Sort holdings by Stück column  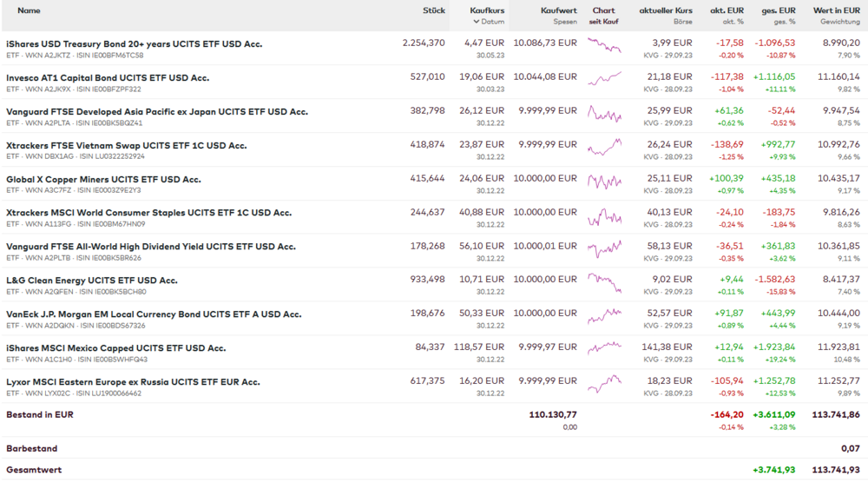pyautogui.click(x=433, y=10)
